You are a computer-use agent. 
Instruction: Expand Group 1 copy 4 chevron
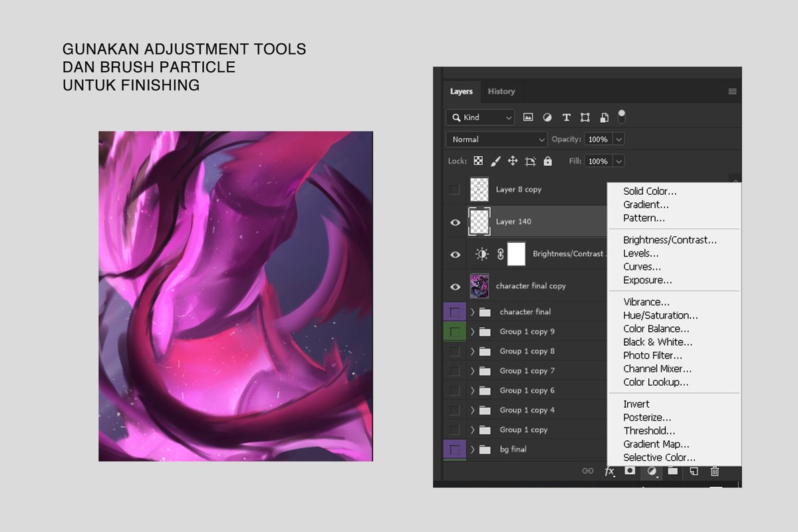[473, 410]
